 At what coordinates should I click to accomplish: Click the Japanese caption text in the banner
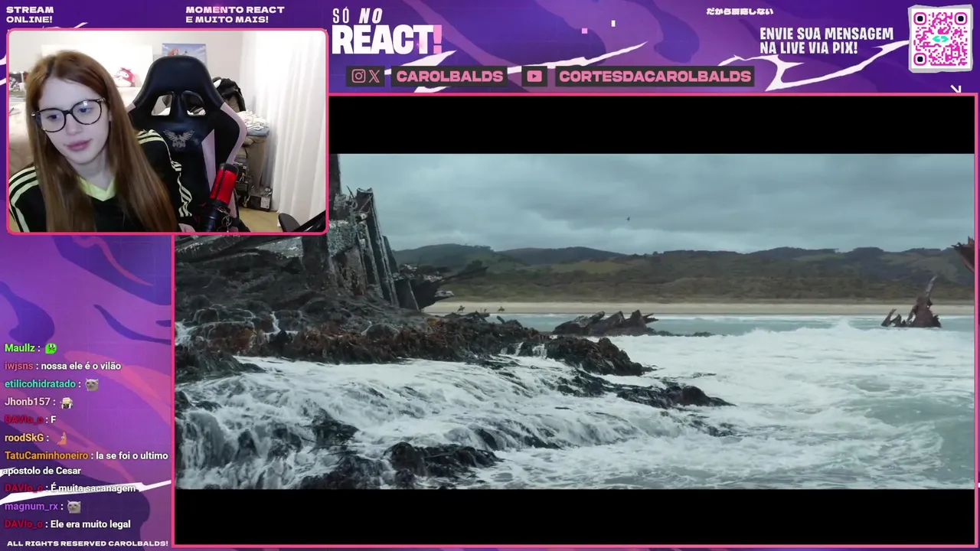[739, 11]
